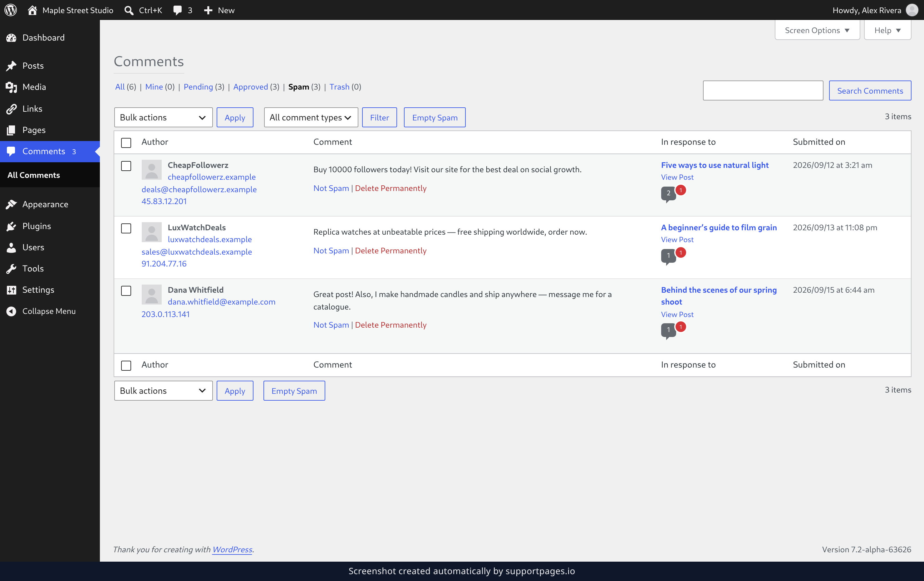
Task: Click the Plugins plug icon
Action: click(x=12, y=226)
